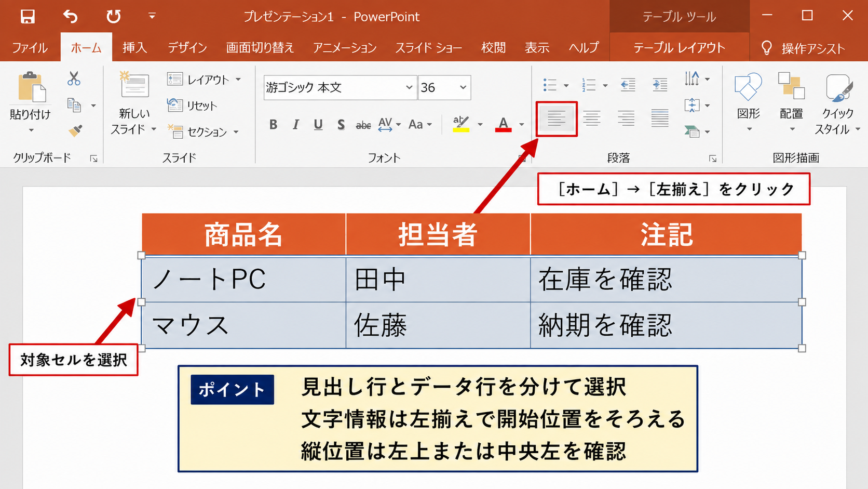Open the ファイル tab
The image size is (868, 489).
click(30, 48)
